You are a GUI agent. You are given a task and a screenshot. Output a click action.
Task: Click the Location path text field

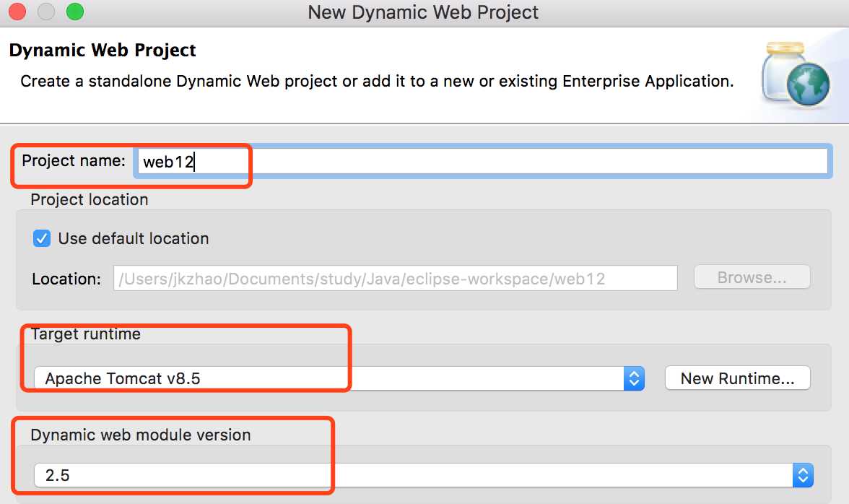(x=395, y=278)
